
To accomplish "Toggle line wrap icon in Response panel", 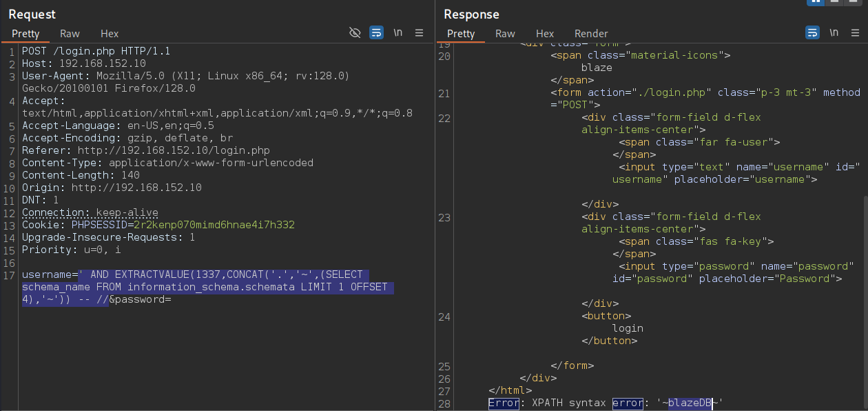I will 813,32.
